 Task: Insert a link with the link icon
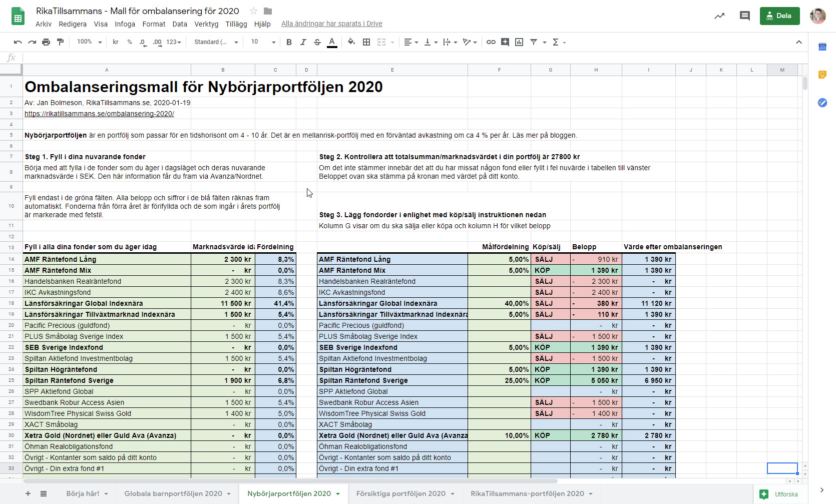(x=491, y=42)
